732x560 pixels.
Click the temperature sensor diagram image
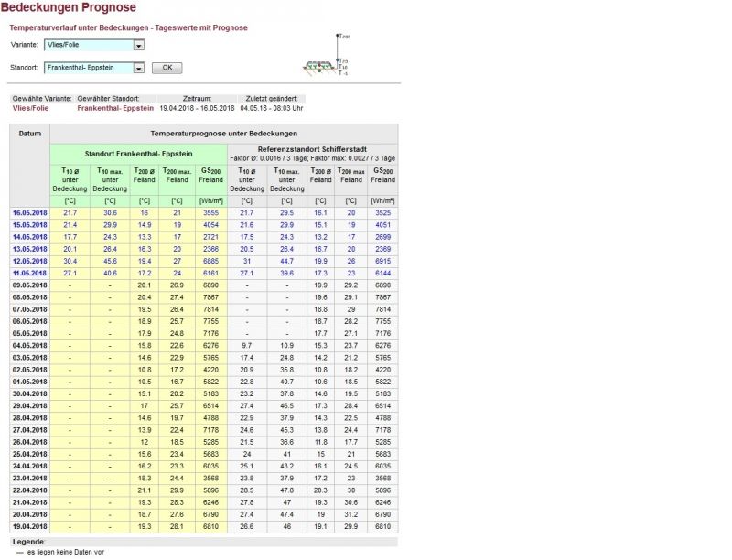click(x=327, y=56)
